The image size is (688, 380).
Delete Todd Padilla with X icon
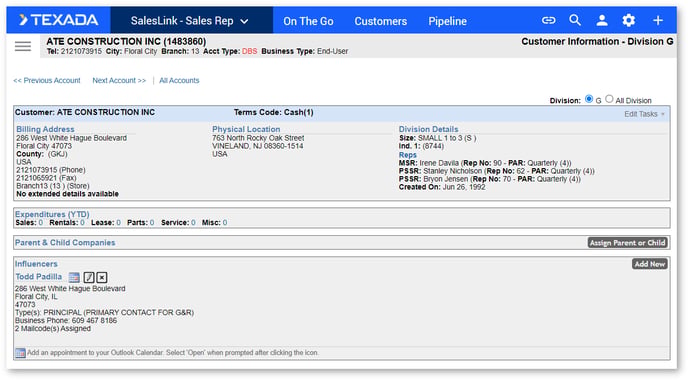coord(102,277)
